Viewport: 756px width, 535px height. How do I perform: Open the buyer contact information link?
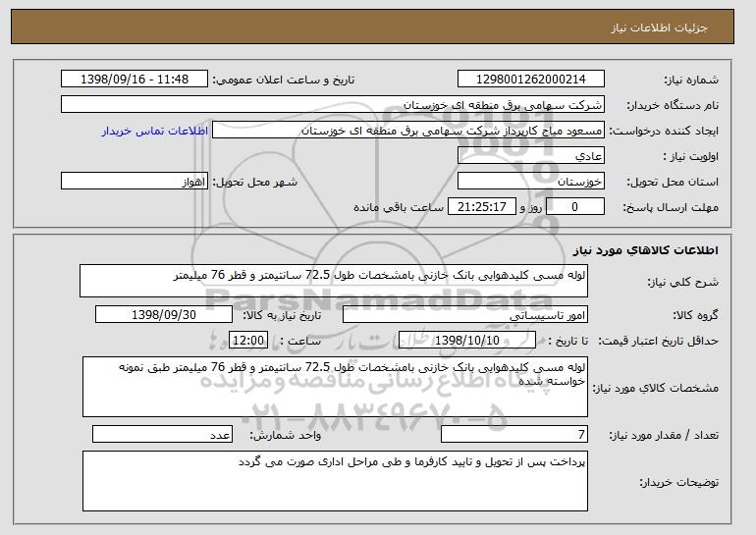coord(155,131)
